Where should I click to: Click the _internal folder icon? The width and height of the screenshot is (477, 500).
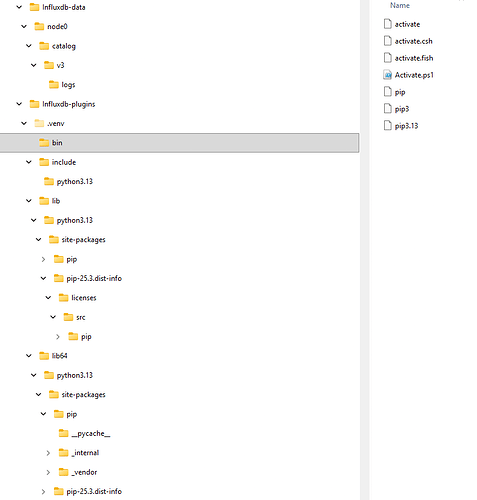[x=63, y=453]
